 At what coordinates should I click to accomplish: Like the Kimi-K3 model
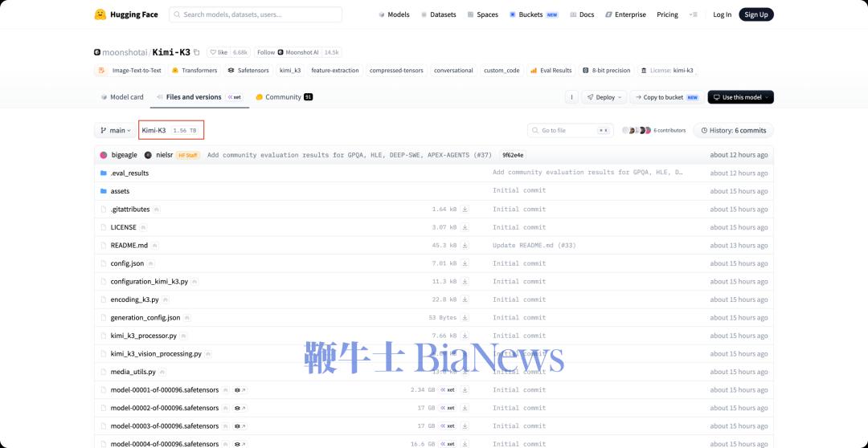219,52
